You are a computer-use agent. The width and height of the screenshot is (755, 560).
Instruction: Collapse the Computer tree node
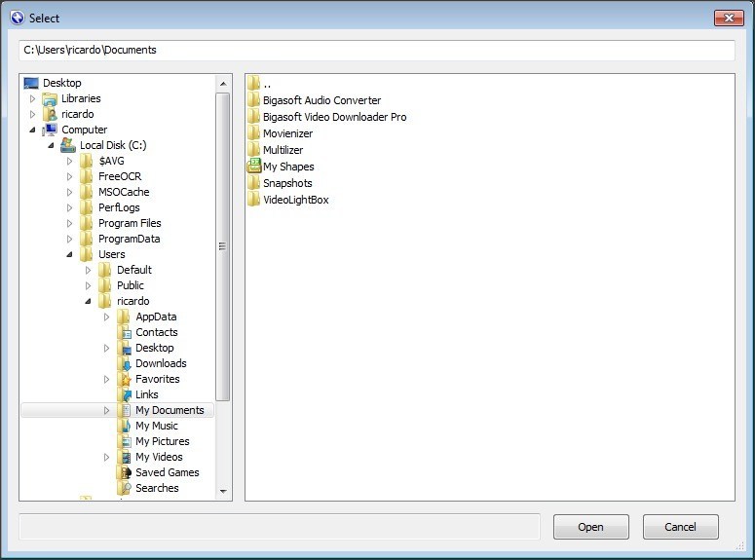point(33,130)
